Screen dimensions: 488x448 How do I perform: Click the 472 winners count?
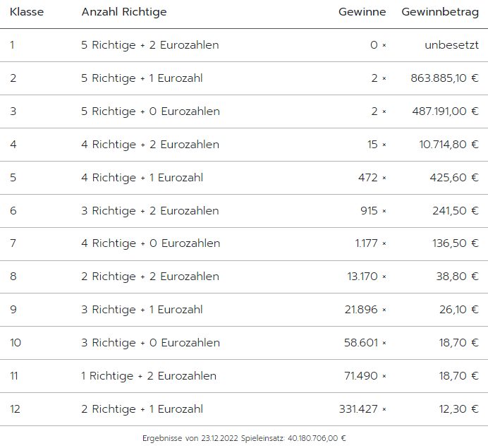point(368,178)
